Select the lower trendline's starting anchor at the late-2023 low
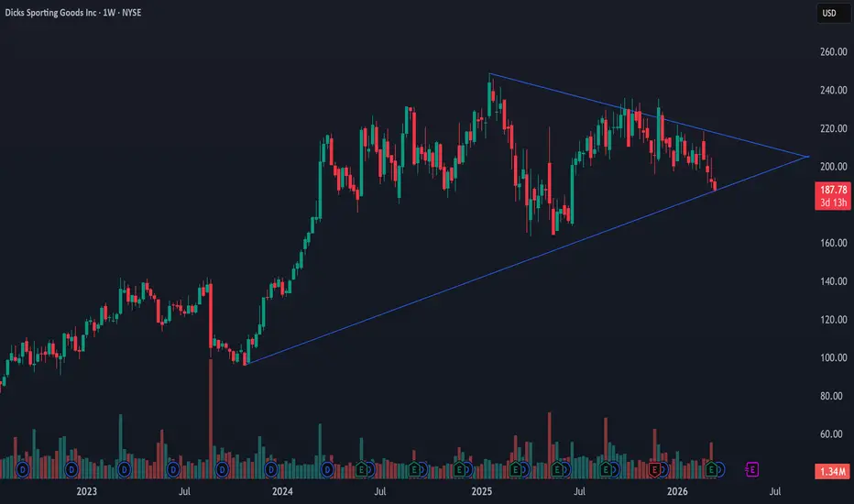The image size is (854, 504). pos(245,364)
